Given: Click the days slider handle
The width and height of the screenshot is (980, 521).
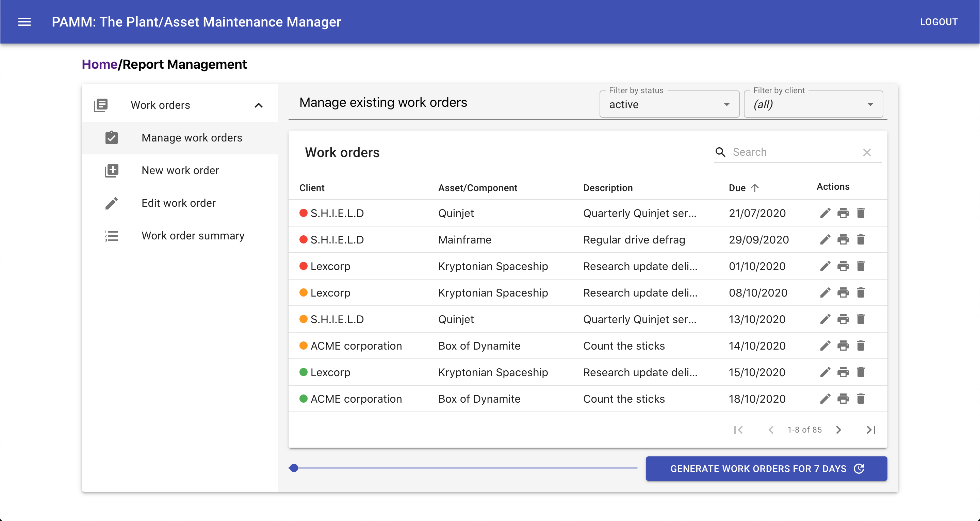Looking at the screenshot, I should coord(294,468).
